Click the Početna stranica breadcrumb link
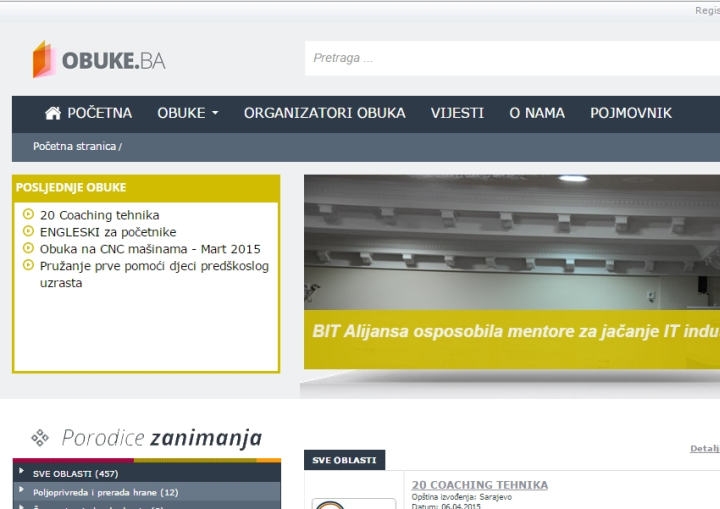 [75, 147]
